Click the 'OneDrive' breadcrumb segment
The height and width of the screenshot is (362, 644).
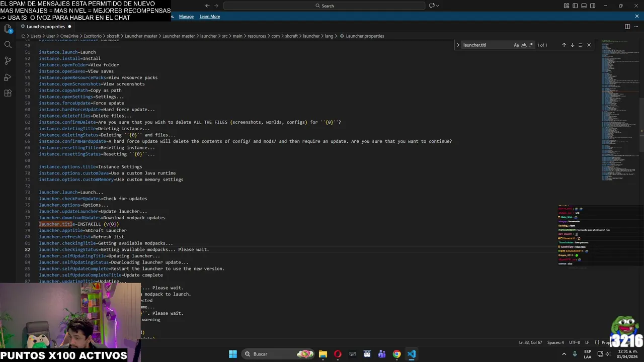pos(69,36)
